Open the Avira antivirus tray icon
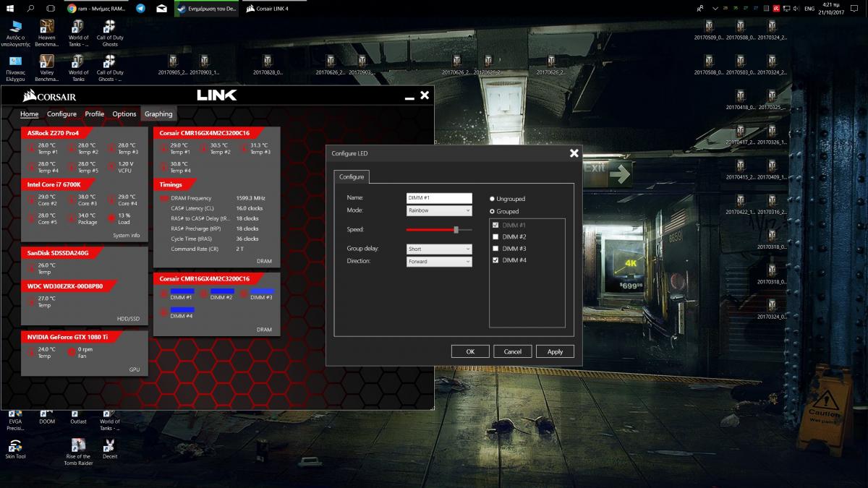The height and width of the screenshot is (488, 868). coord(776,9)
